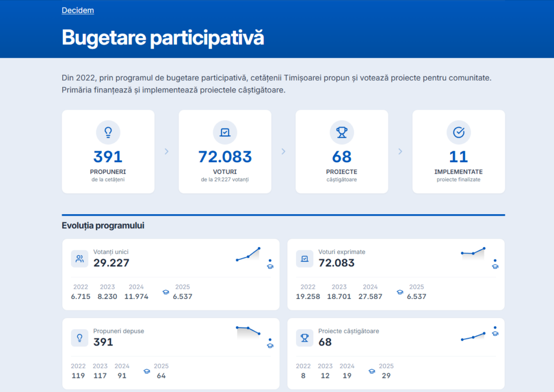Click the Propuneri depuse lightbulb icon
Image resolution: width=554 pixels, height=392 pixels.
(80, 337)
